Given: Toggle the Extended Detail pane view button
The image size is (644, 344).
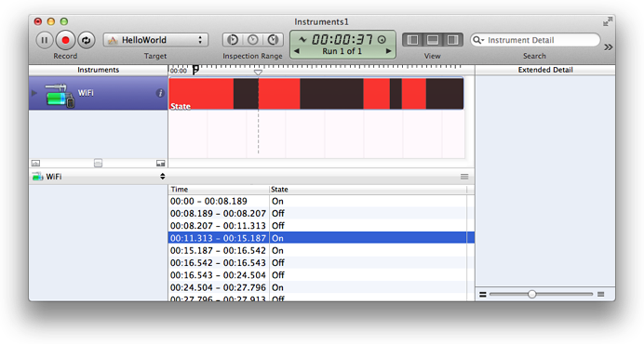Looking at the screenshot, I should (x=452, y=40).
